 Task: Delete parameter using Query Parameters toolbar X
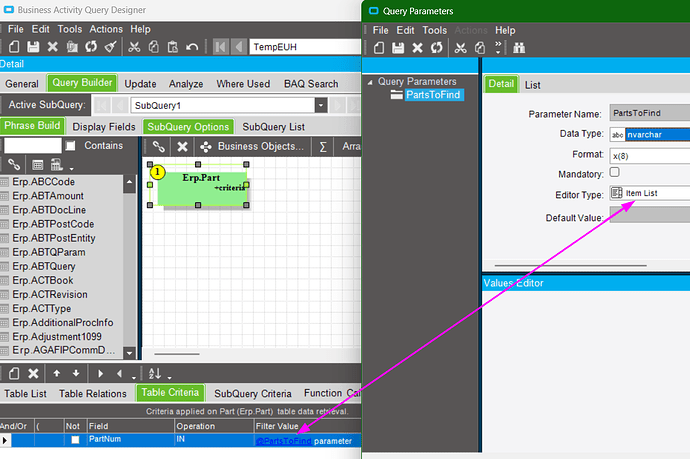point(417,48)
